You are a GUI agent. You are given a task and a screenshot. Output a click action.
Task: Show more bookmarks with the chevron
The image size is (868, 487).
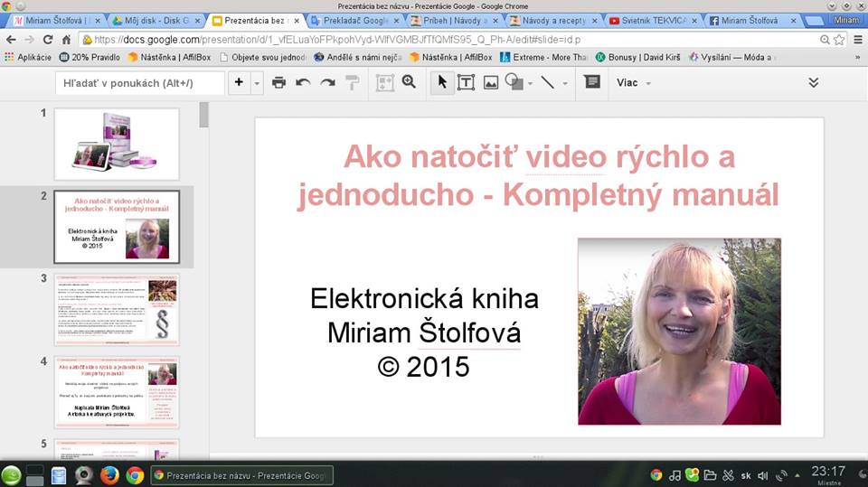(x=857, y=57)
